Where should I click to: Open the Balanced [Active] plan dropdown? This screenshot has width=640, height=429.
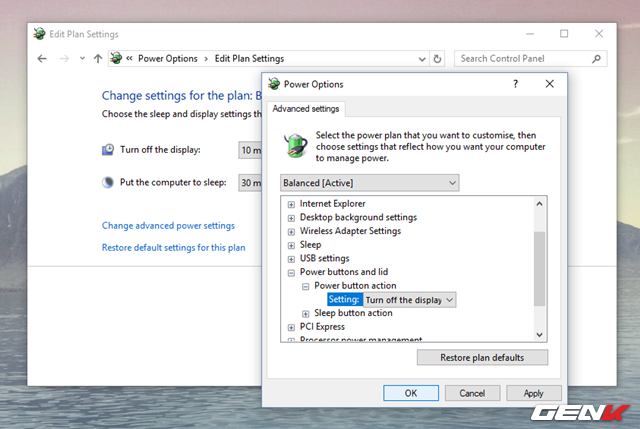(369, 183)
